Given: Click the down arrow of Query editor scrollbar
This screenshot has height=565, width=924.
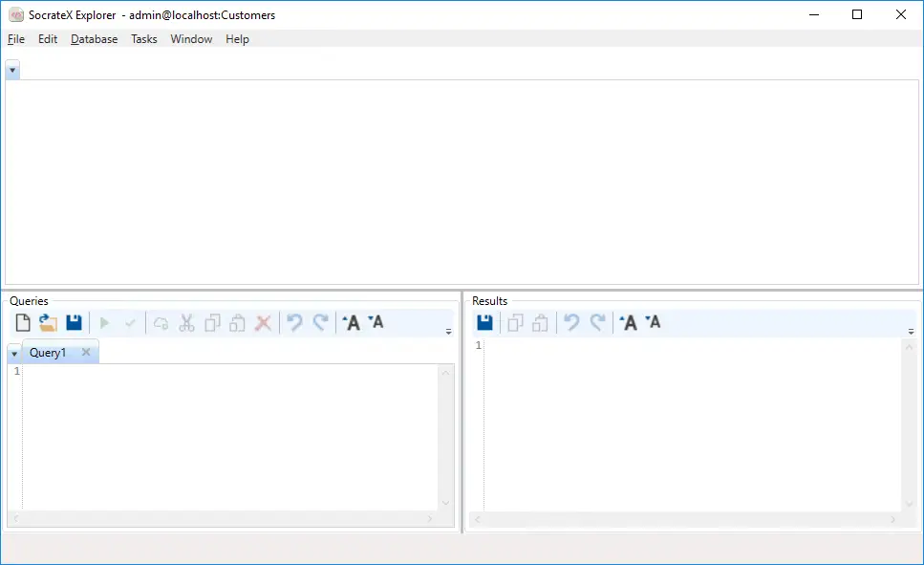Looking at the screenshot, I should tap(445, 503).
